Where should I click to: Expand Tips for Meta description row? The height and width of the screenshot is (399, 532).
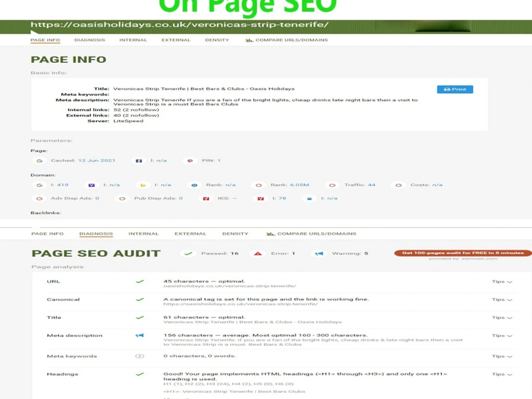(502, 336)
